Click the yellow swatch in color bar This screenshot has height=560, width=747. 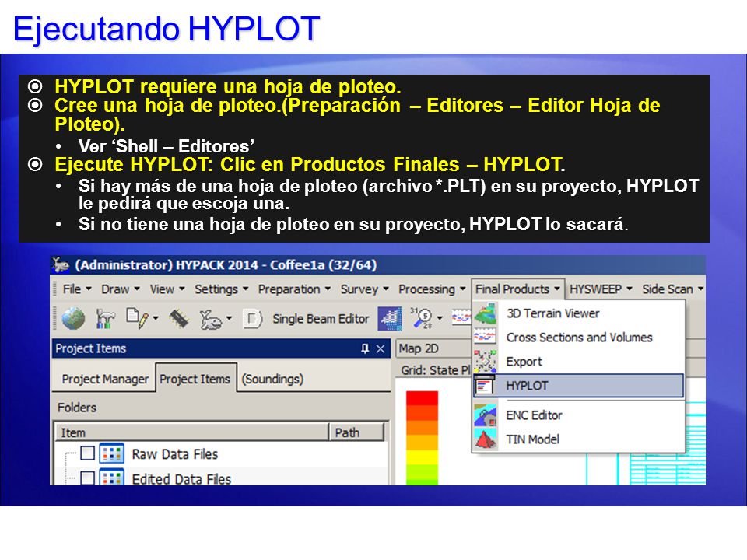[x=422, y=457]
